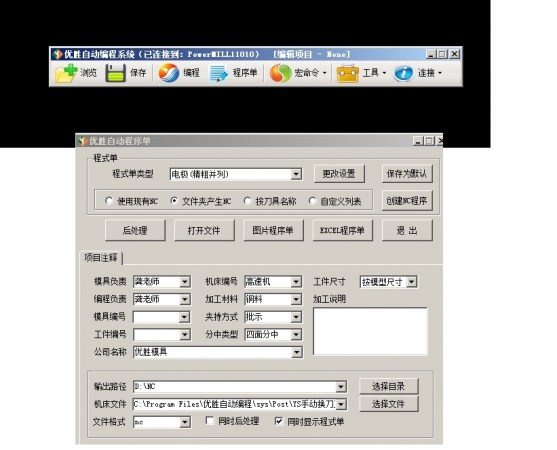Click the 选择文件 button
This screenshot has width=557, height=450.
point(389,404)
